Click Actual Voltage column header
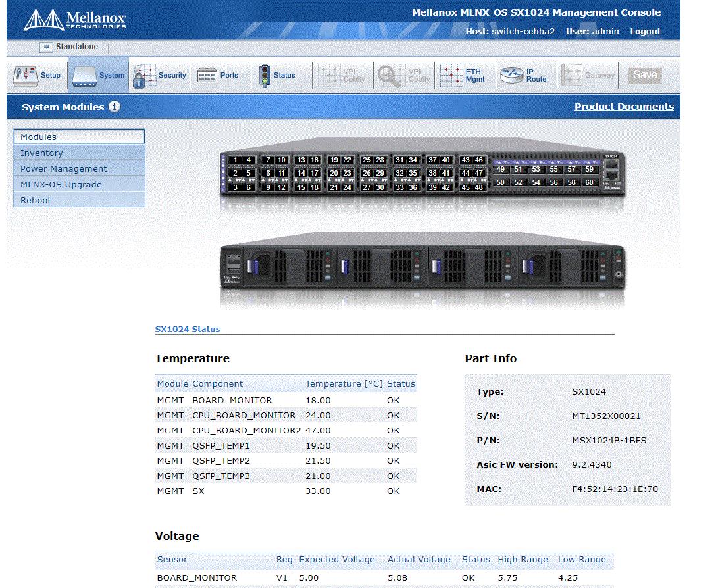 [x=419, y=559]
